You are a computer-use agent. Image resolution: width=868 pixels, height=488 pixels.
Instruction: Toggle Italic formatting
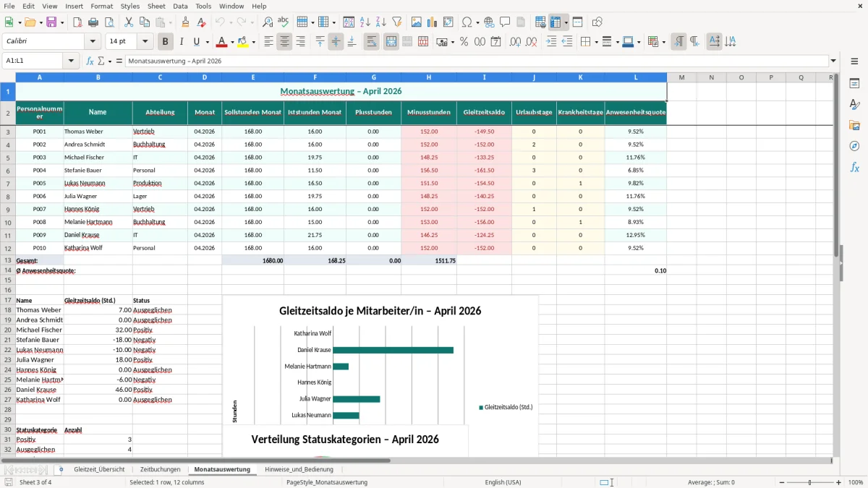pyautogui.click(x=182, y=42)
